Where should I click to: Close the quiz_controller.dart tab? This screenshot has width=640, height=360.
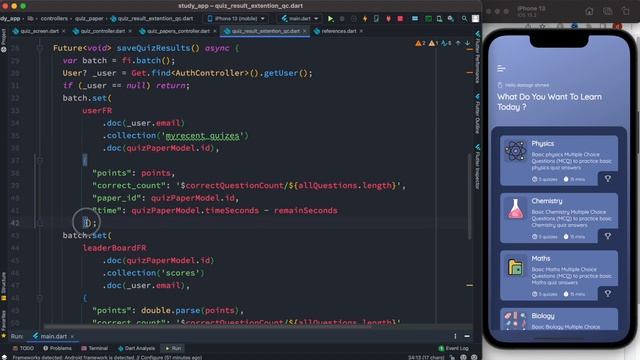click(130, 31)
